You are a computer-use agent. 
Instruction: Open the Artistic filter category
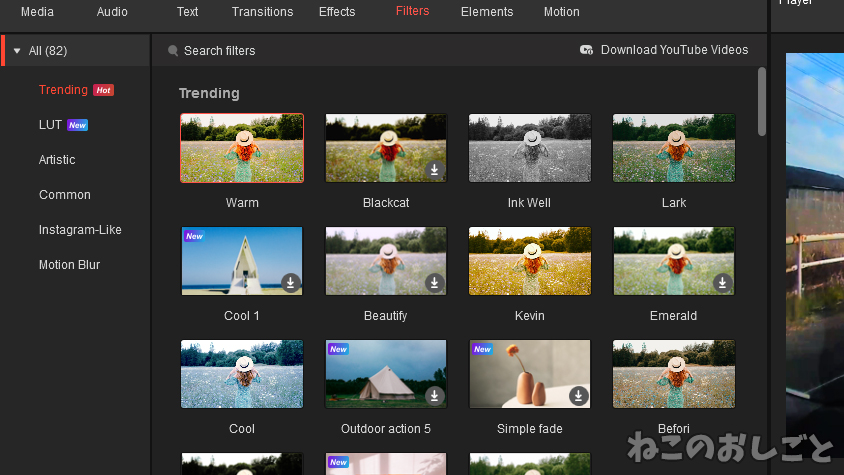tap(57, 160)
